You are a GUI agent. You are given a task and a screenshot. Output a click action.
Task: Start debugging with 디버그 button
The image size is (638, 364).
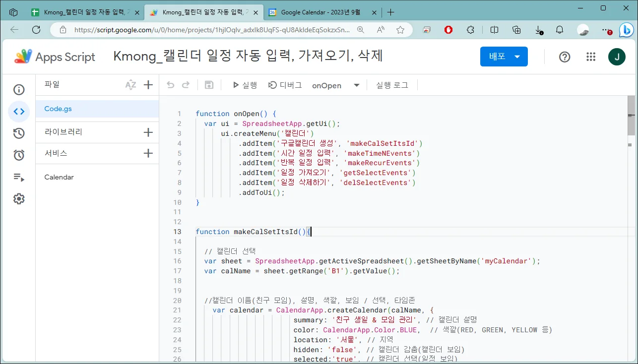tap(285, 85)
